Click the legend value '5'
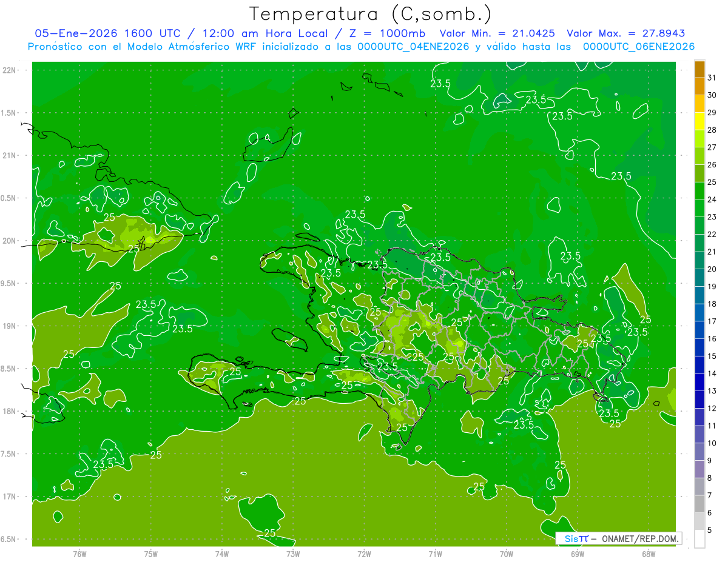 click(x=710, y=530)
